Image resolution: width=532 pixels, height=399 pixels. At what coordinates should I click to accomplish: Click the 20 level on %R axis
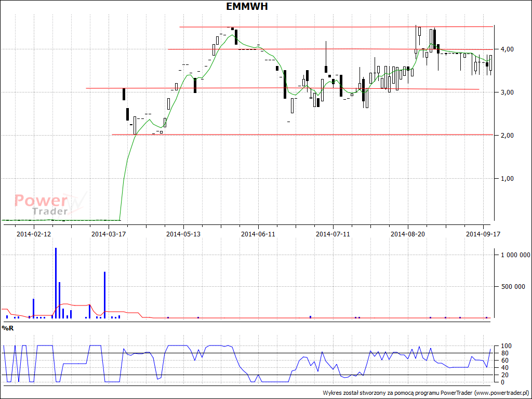504,375
